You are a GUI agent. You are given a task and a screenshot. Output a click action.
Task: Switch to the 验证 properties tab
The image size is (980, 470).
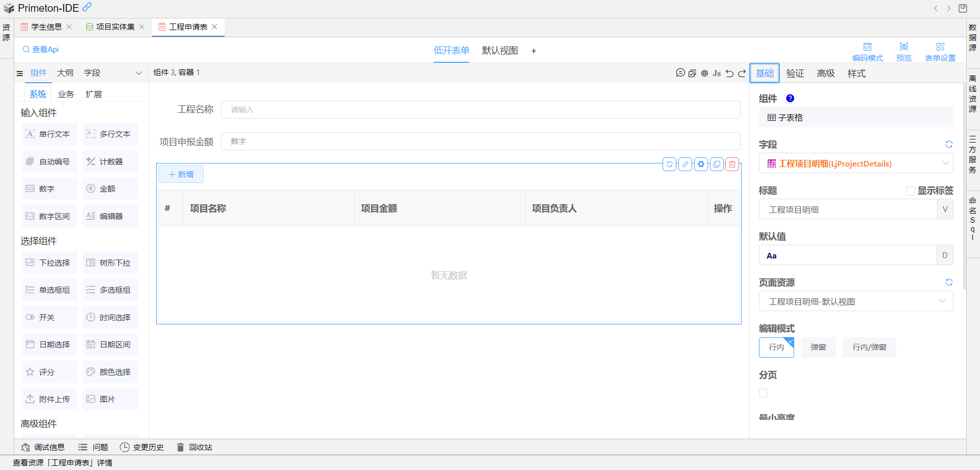[x=795, y=74]
